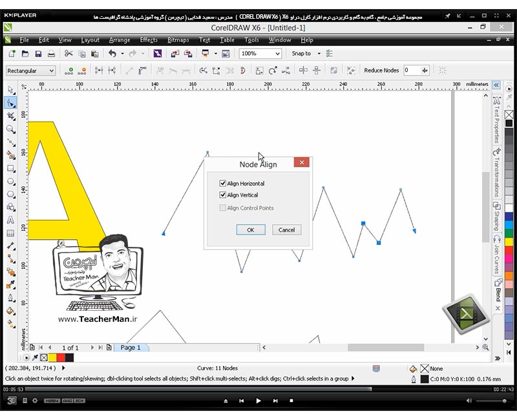Select the Color Eyedropper tool
This screenshot has height=420, width=517.
(x=10, y=285)
